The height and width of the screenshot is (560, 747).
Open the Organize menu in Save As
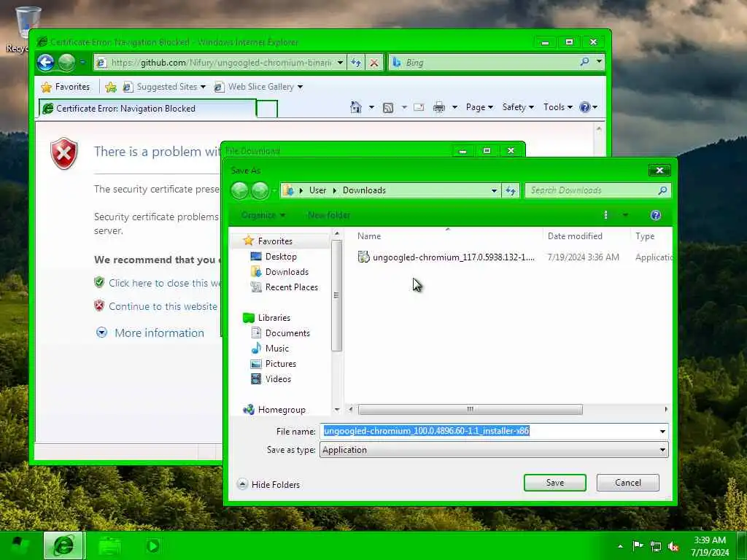click(263, 215)
